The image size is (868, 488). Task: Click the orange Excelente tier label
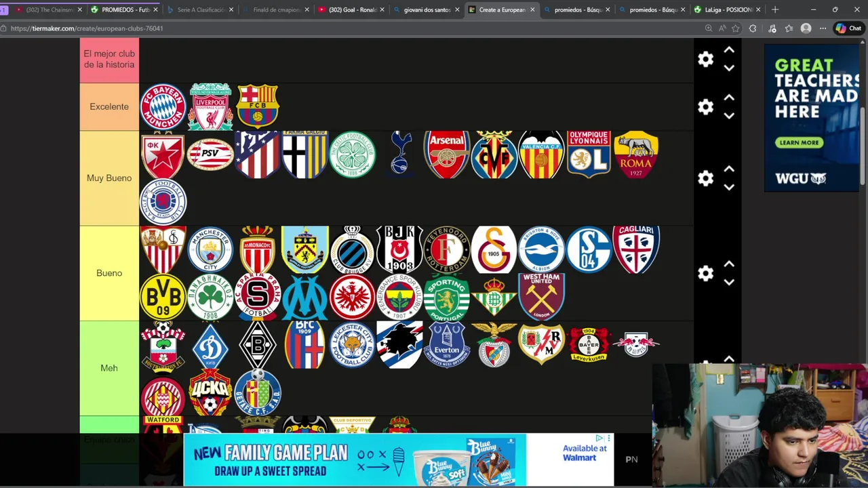click(109, 106)
